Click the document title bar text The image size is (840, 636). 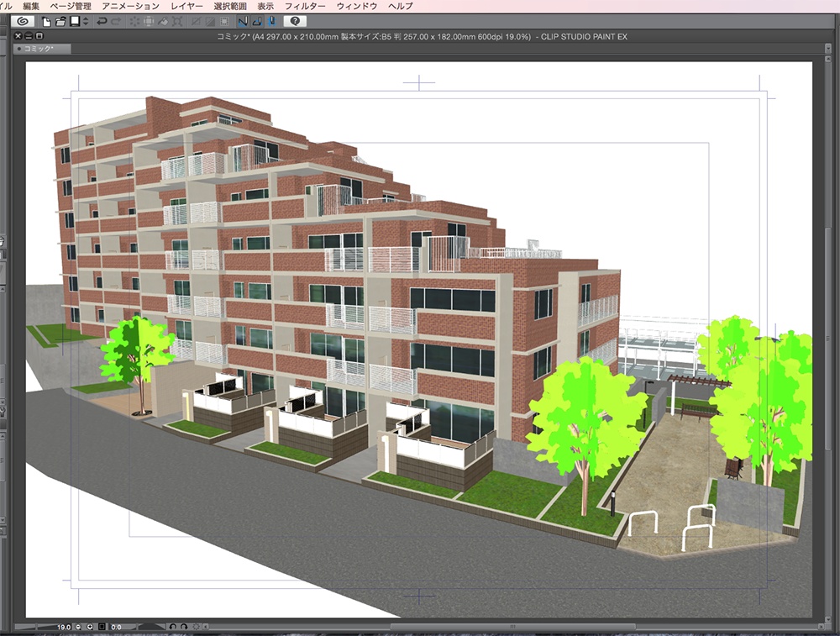pyautogui.click(x=422, y=36)
